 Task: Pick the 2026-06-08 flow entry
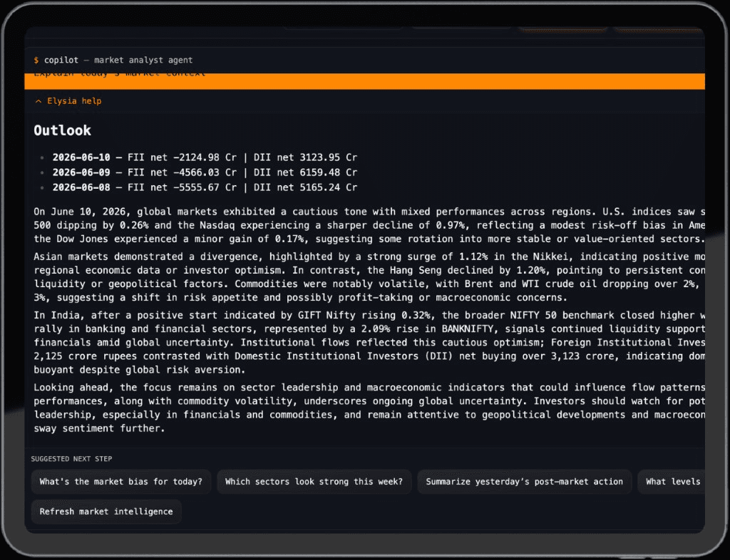pos(205,187)
